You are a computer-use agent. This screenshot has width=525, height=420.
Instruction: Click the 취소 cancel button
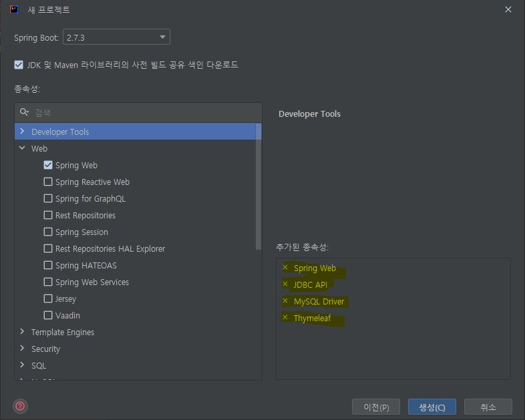pyautogui.click(x=488, y=407)
